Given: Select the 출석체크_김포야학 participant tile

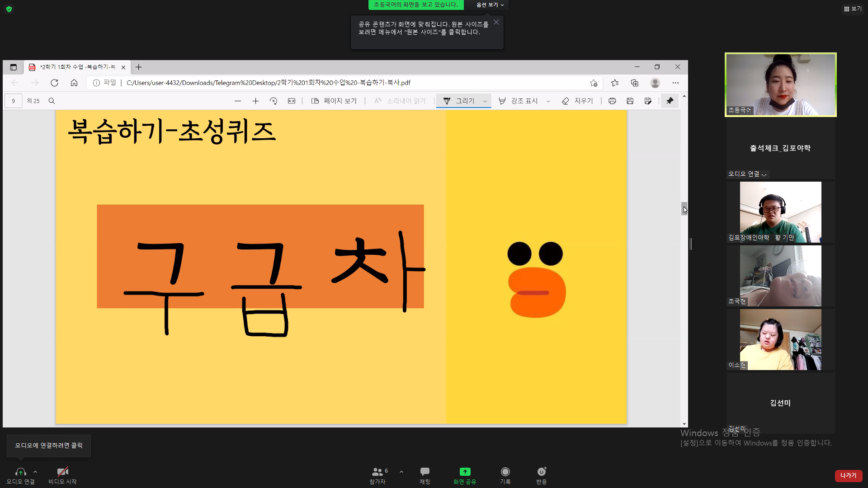Looking at the screenshot, I should 781,149.
